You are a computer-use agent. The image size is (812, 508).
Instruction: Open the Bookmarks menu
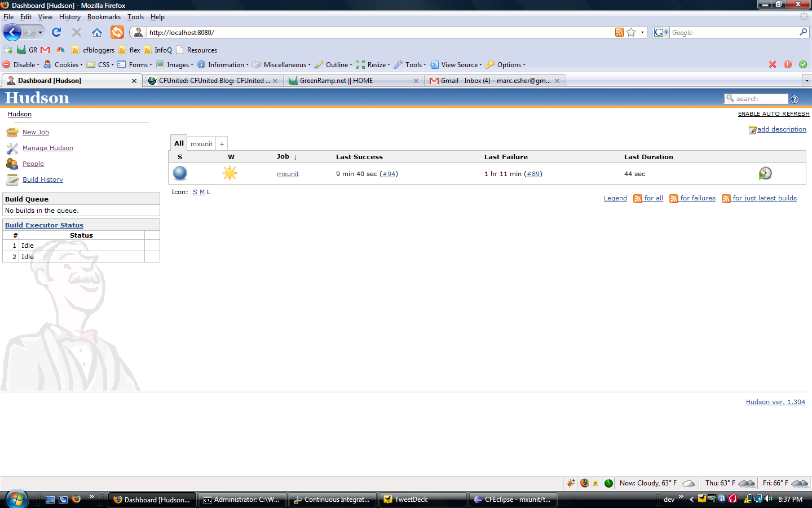tap(104, 17)
